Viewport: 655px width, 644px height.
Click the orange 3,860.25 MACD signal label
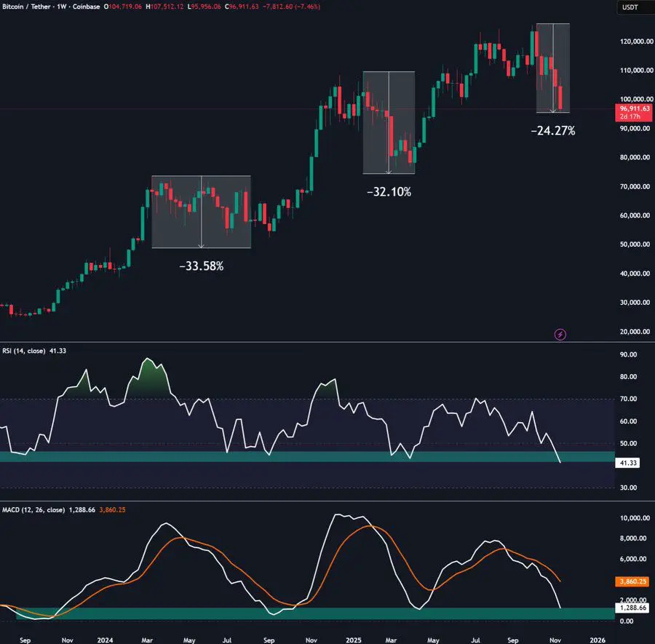632,581
